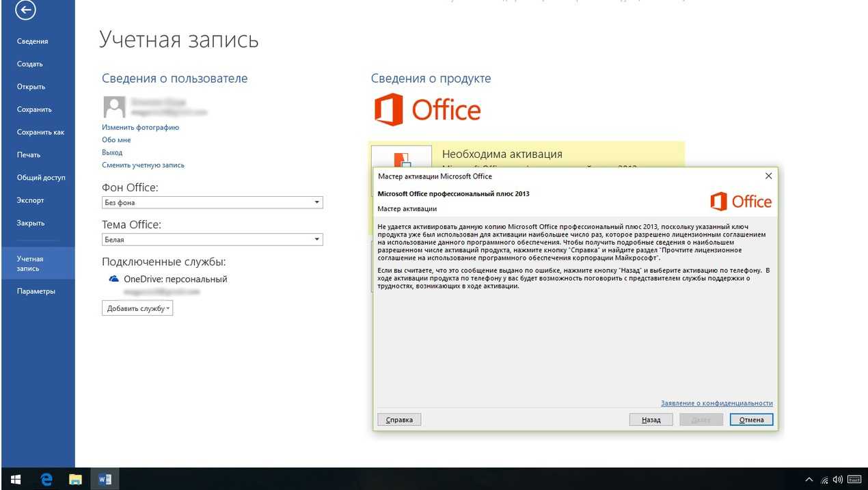Image resolution: width=868 pixels, height=490 pixels.
Task: Click the volume speaker tray icon
Action: (838, 480)
